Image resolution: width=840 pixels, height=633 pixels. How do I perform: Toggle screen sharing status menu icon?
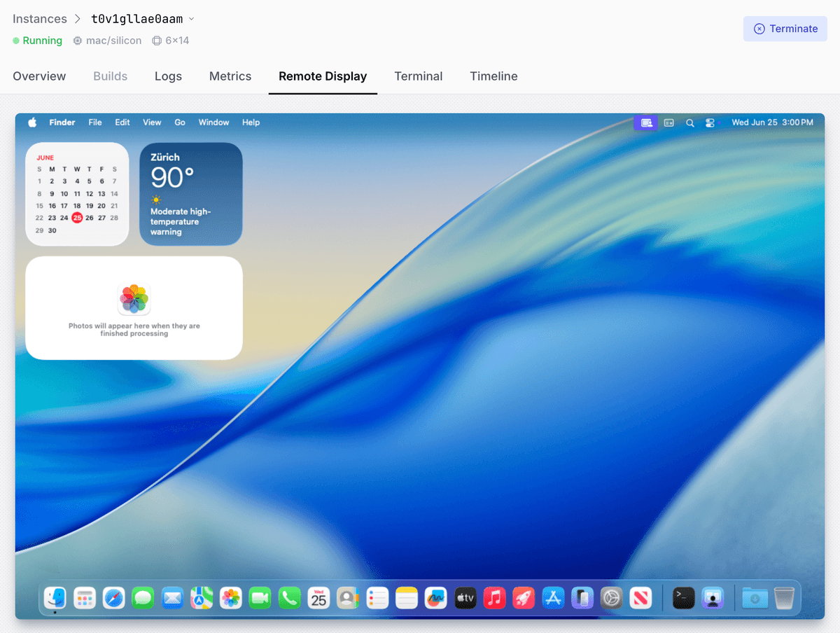[646, 123]
